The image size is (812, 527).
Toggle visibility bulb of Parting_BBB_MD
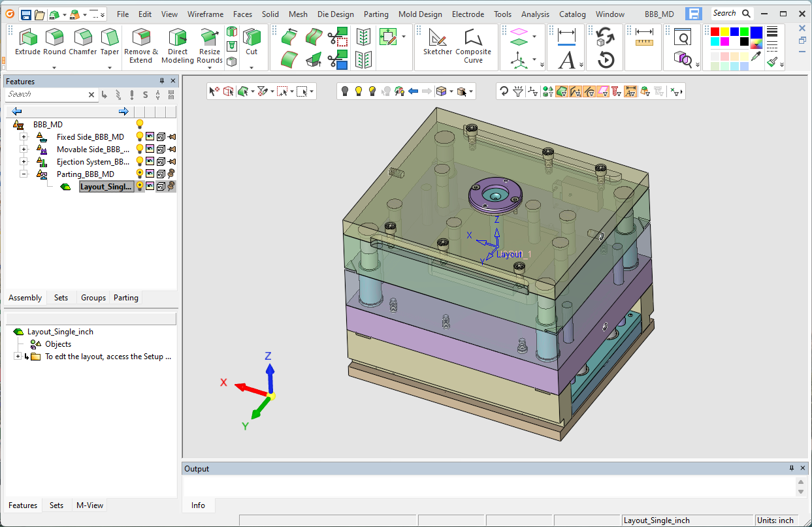click(139, 174)
